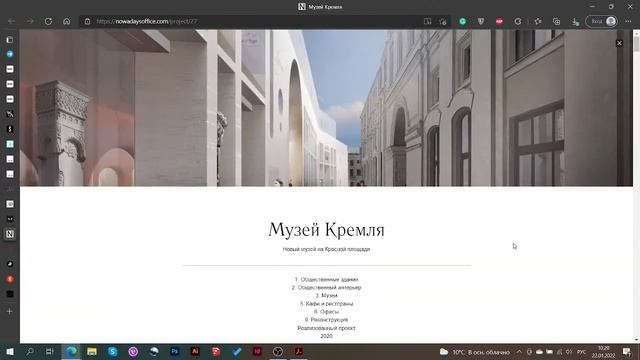Open category 9. Реконструкция

pyautogui.click(x=327, y=320)
